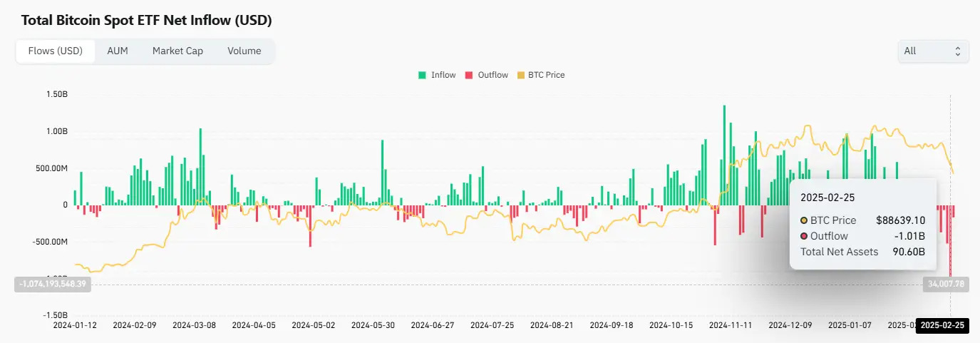Open the All time range dropdown

(933, 51)
